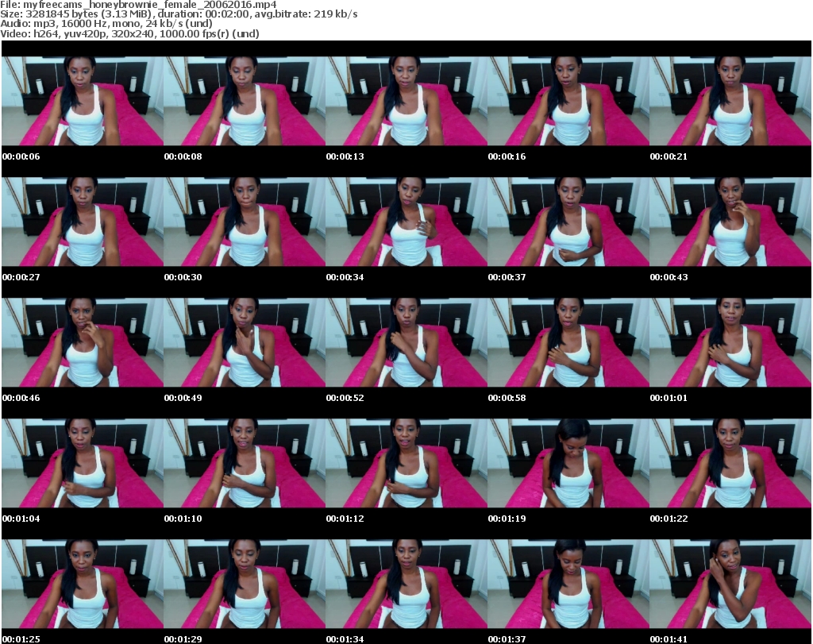Click the timestamp label 00:00:30
The width and height of the screenshot is (813, 644).
pos(183,277)
